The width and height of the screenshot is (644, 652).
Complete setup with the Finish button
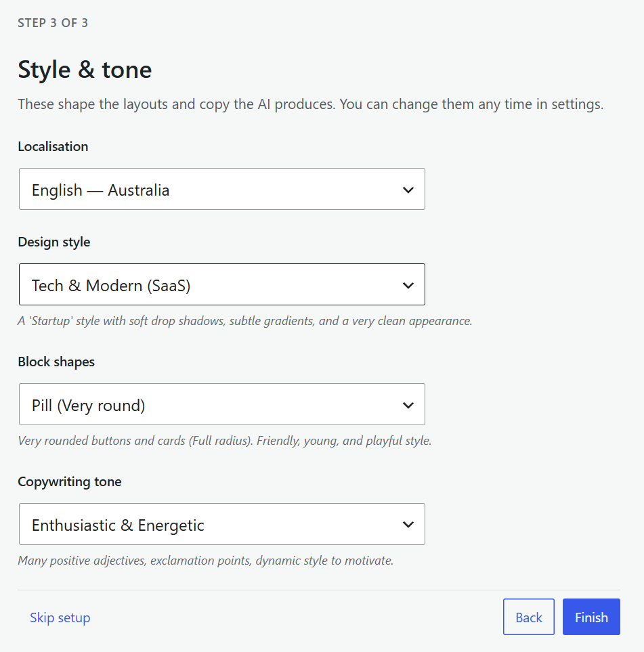[x=591, y=617]
